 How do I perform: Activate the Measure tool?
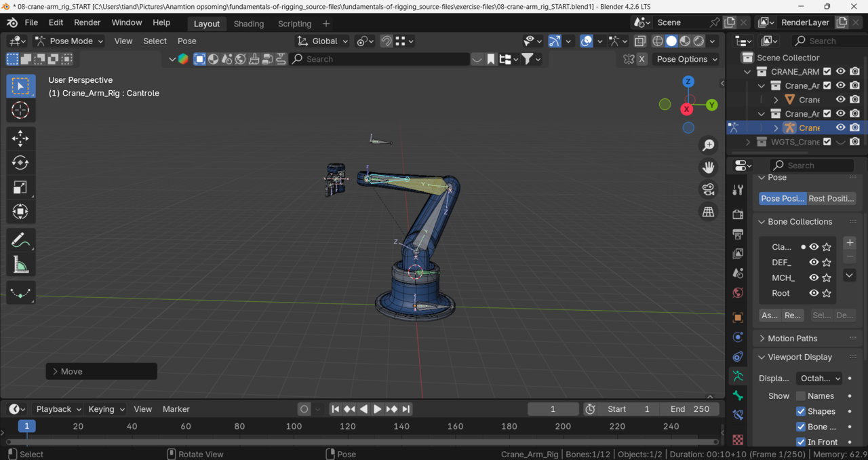pos(20,265)
